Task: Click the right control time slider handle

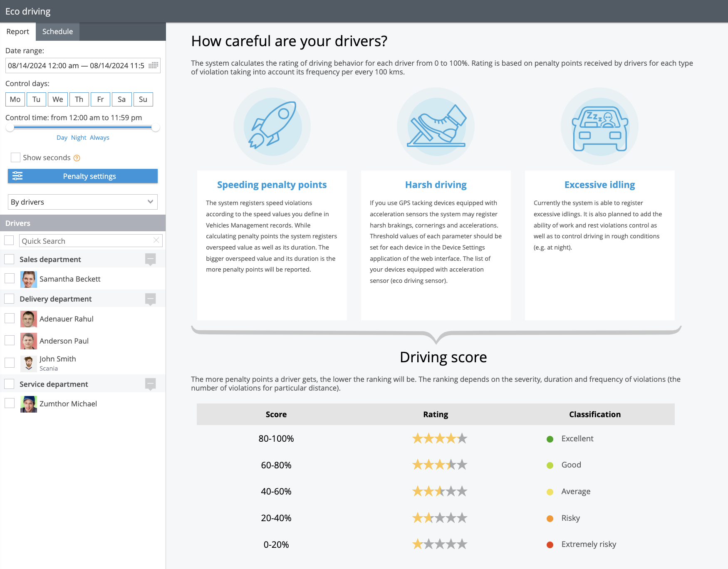Action: tap(156, 128)
